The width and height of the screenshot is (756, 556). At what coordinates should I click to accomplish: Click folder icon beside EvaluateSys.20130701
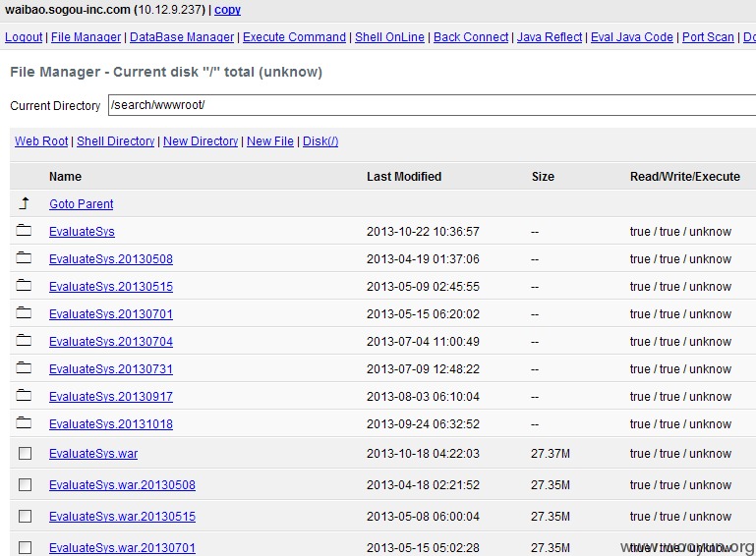point(24,312)
